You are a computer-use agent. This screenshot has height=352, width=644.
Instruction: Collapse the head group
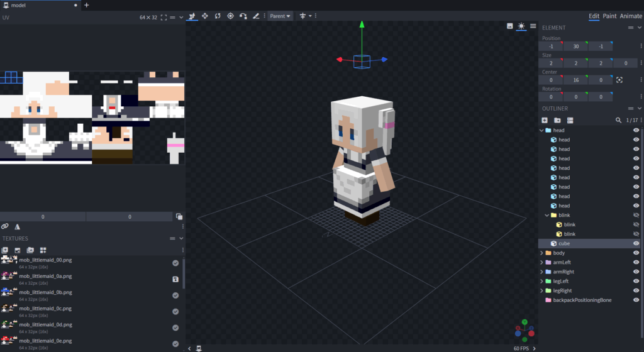[x=541, y=130]
